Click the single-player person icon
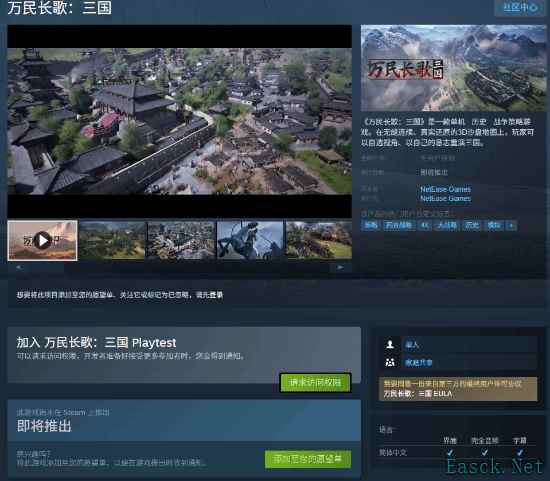The width and height of the screenshot is (550, 481). tap(390, 345)
